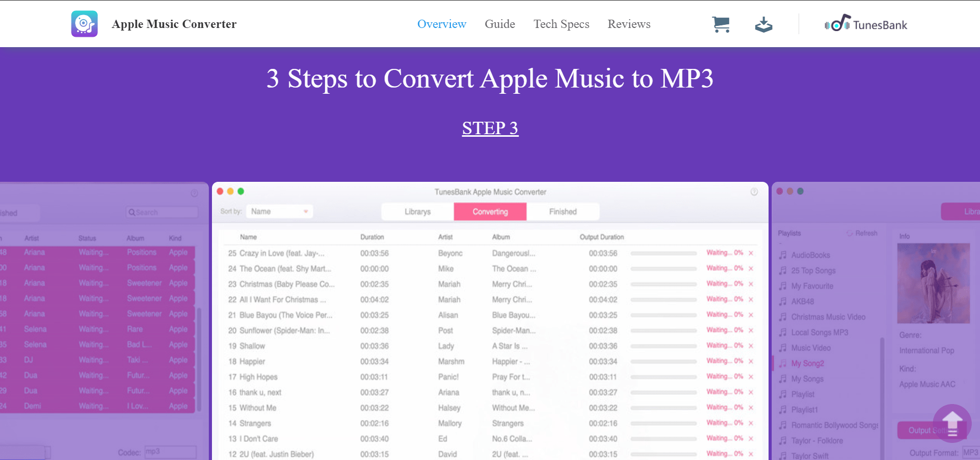Viewport: 980px width, 460px height.
Task: Click the scroll-to-top arrow button
Action: tap(952, 423)
